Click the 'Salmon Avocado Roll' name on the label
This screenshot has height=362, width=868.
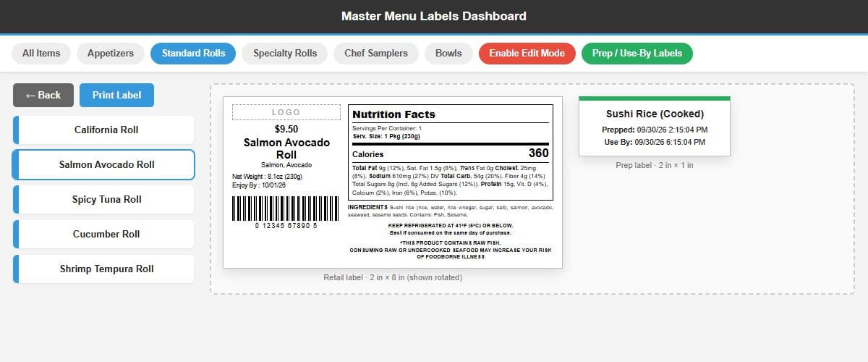(286, 148)
